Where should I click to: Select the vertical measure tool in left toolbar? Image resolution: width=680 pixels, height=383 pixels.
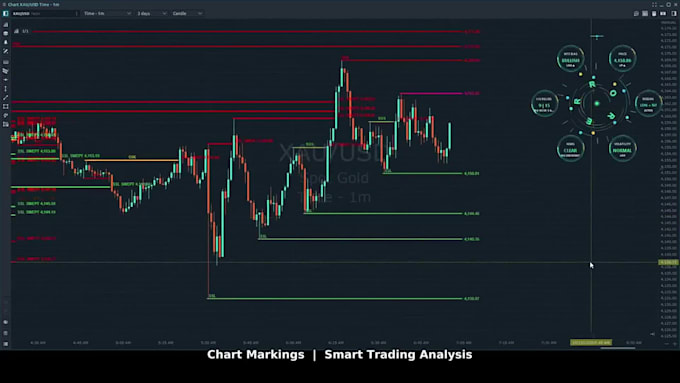point(6,88)
